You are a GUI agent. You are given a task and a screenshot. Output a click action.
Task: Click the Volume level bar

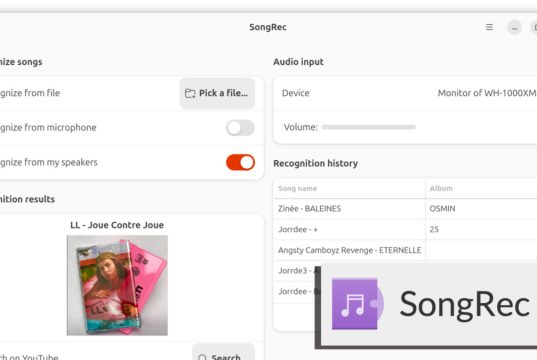(369, 127)
